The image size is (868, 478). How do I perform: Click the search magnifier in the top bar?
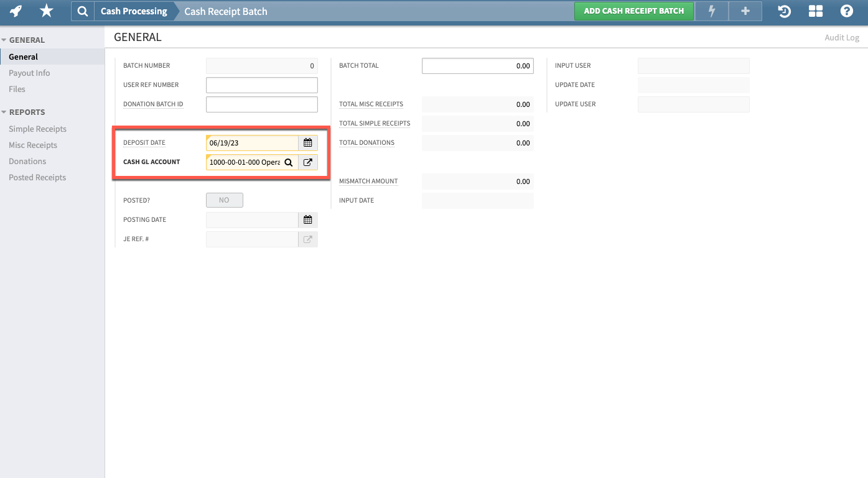click(82, 11)
